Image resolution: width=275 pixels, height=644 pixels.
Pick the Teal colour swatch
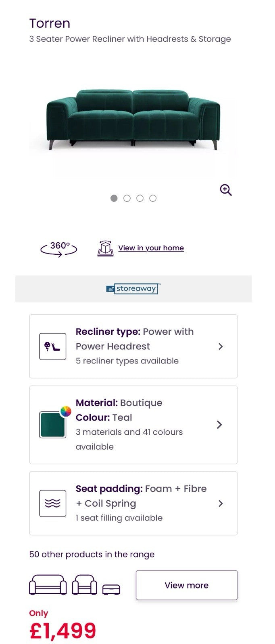click(53, 425)
